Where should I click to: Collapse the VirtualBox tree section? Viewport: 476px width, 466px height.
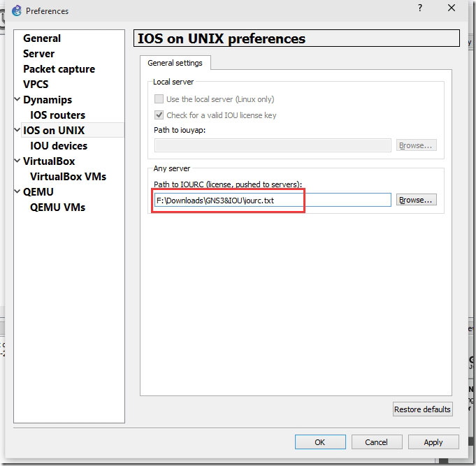17,161
